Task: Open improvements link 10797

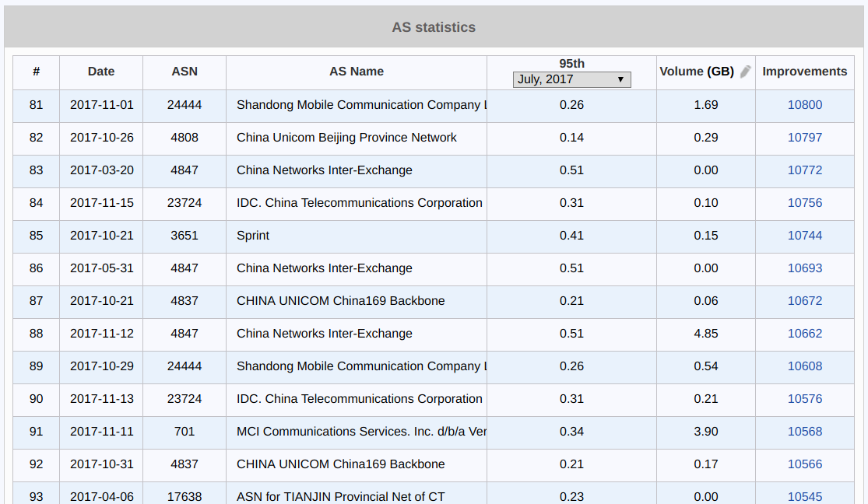Action: click(x=804, y=138)
